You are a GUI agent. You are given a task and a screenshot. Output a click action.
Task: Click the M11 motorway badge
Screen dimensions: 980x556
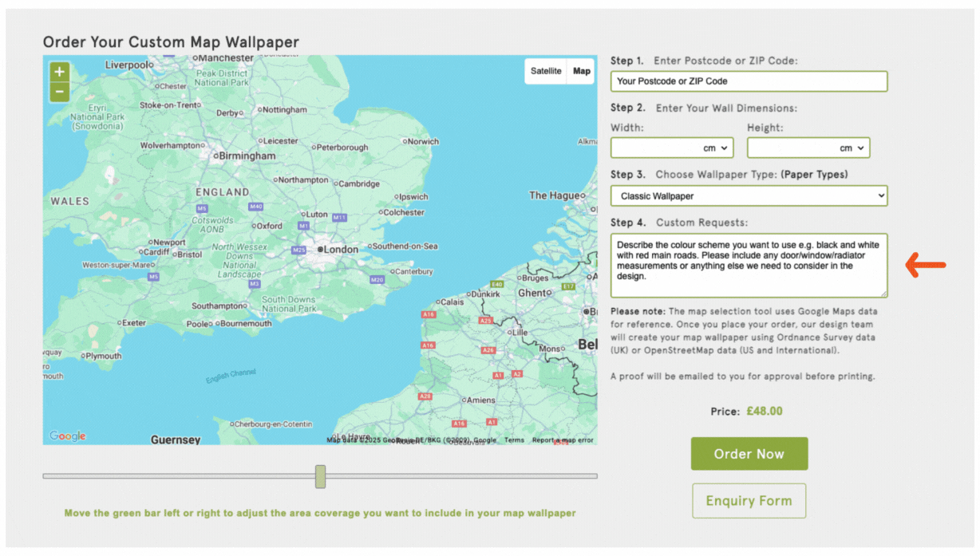click(339, 217)
